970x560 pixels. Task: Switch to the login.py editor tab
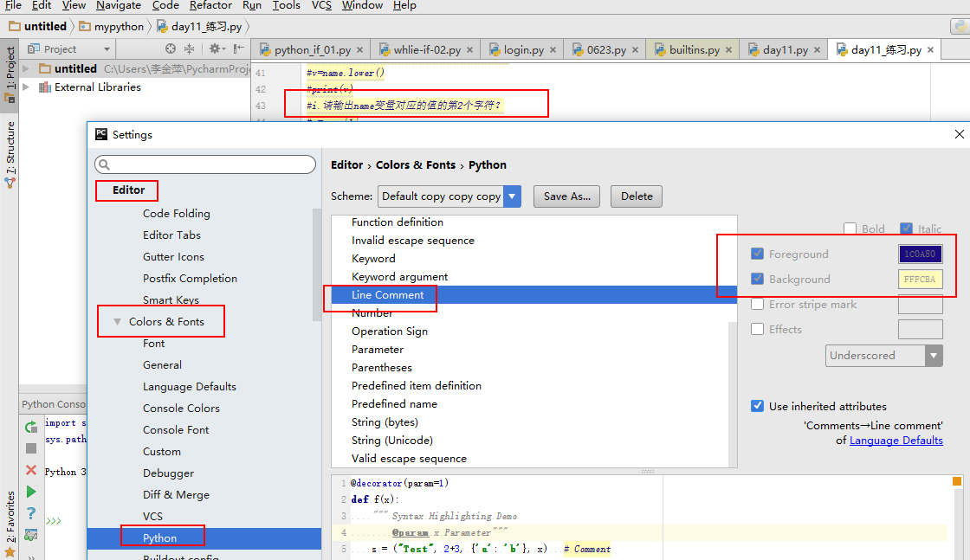(x=523, y=50)
